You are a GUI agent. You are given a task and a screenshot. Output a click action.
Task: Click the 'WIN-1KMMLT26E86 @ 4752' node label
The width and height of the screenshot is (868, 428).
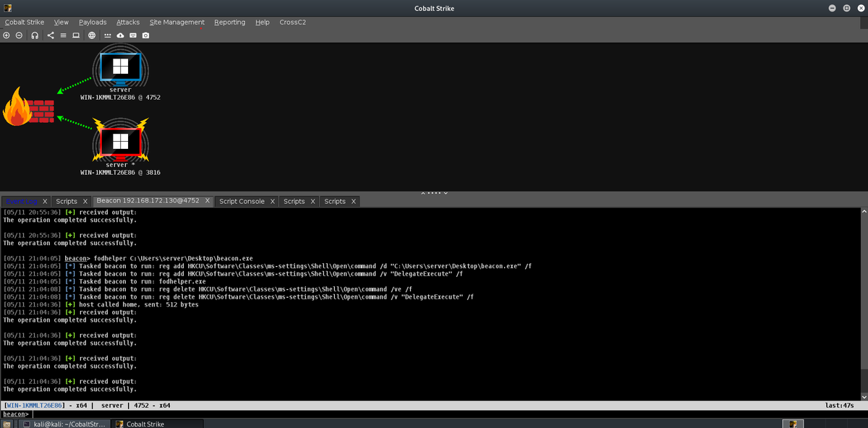coord(120,97)
